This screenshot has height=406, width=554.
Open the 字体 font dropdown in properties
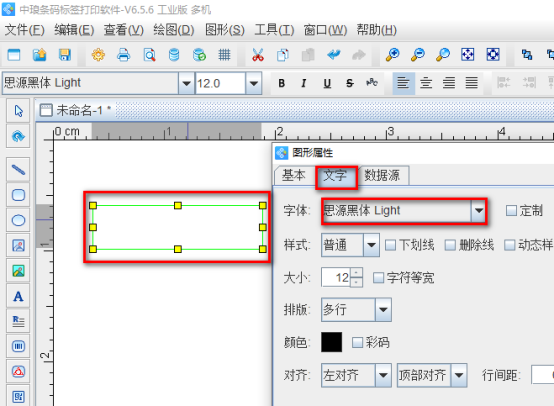[404, 211]
